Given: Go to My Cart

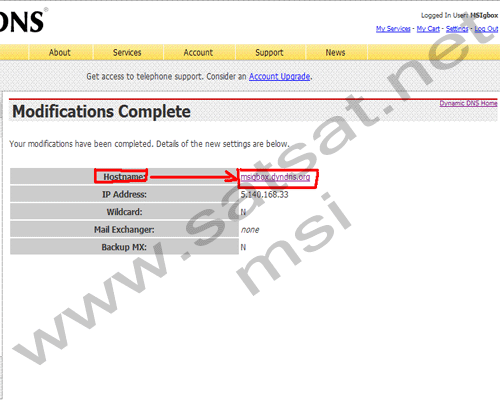Looking at the screenshot, I should pyautogui.click(x=428, y=29).
